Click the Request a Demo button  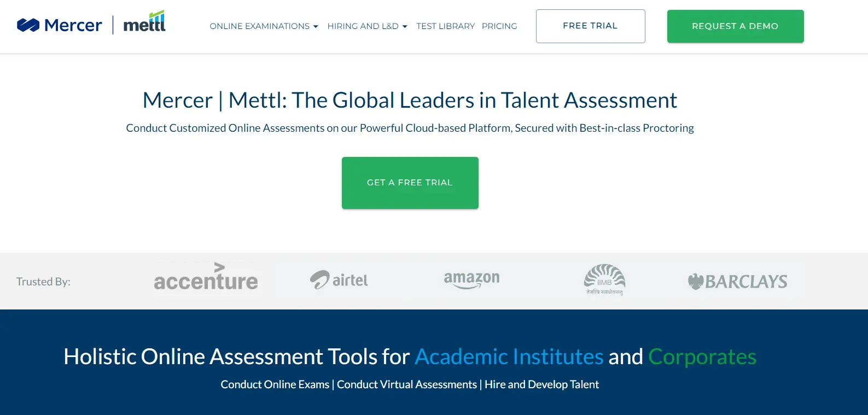[735, 26]
